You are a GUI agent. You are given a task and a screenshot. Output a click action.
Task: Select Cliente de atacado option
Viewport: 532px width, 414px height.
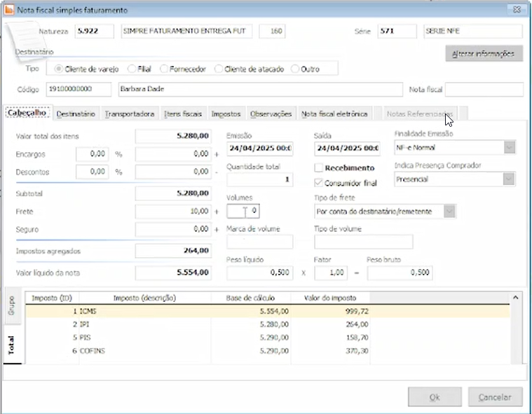click(x=219, y=69)
